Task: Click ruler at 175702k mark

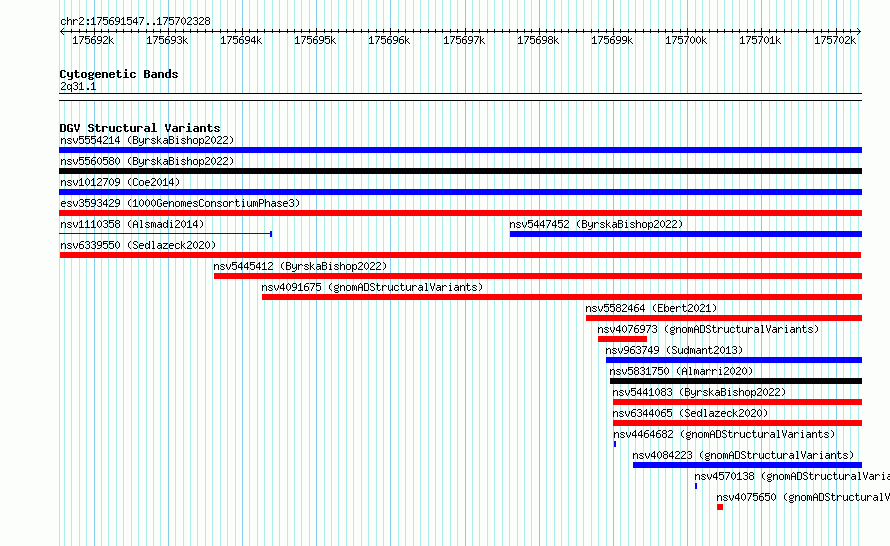Action: point(835,40)
